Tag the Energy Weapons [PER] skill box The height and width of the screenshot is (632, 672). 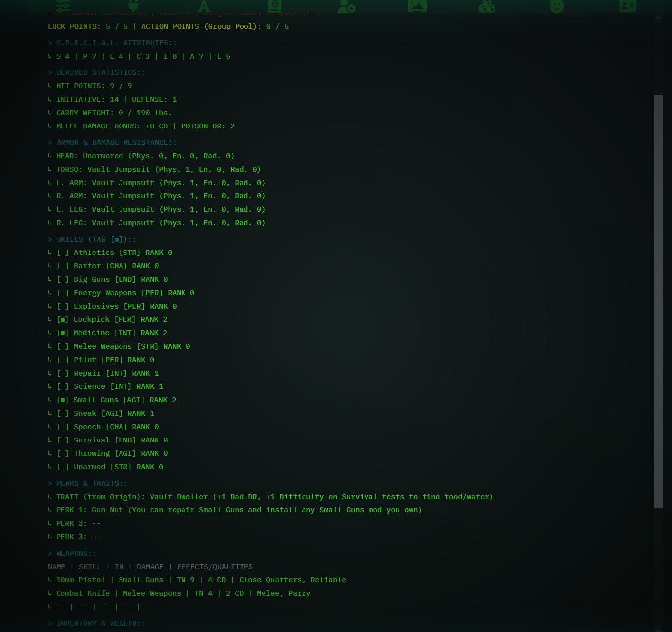tap(63, 293)
